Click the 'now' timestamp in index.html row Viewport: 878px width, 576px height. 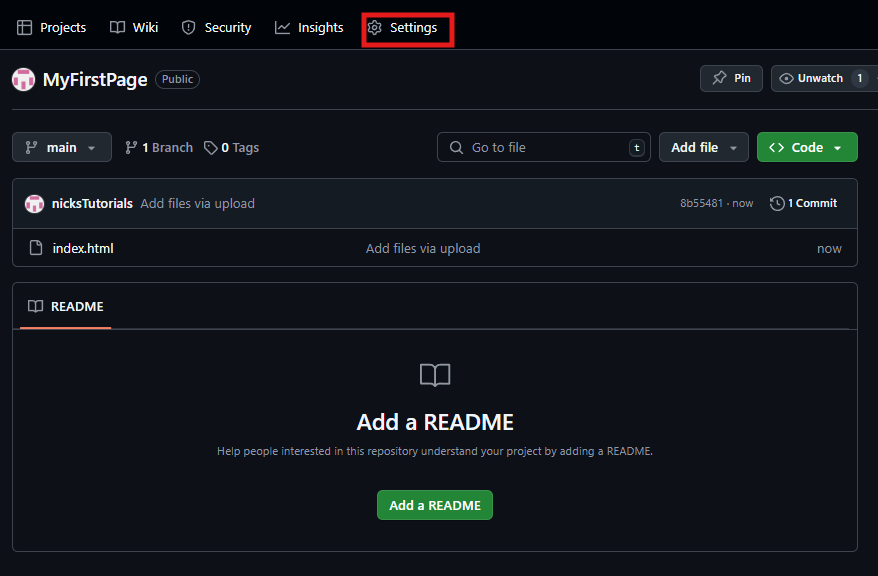(829, 249)
